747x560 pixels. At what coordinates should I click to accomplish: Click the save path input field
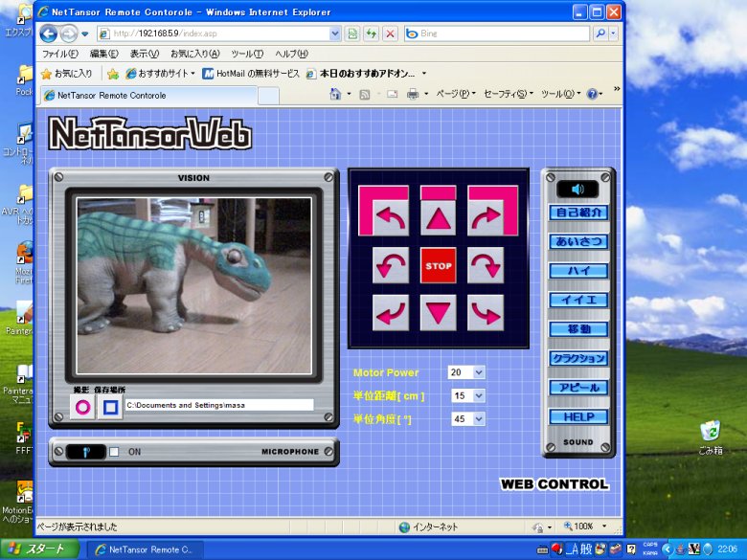click(219, 405)
